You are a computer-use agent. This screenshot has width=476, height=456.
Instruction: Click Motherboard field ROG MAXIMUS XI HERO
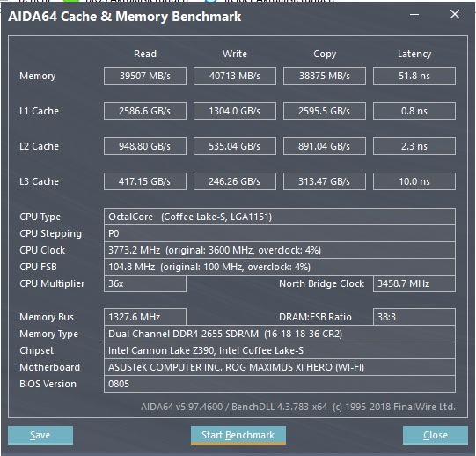point(280,367)
